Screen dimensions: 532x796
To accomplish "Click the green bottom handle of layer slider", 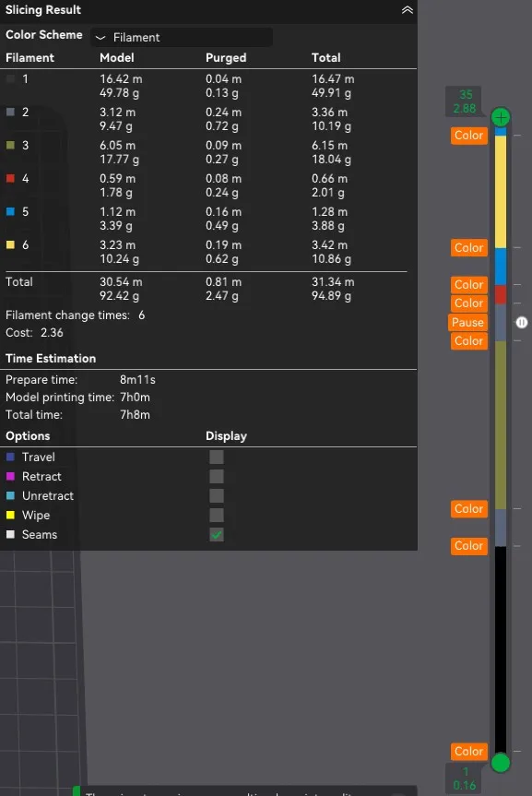I will click(501, 763).
